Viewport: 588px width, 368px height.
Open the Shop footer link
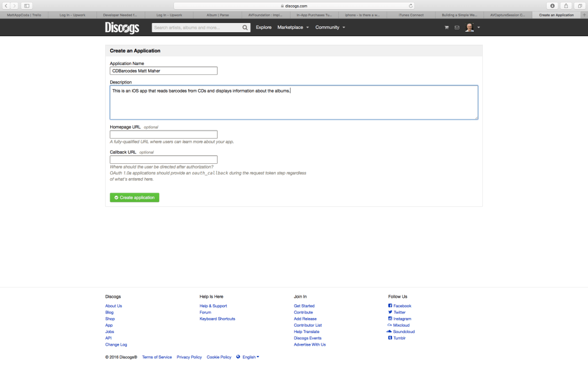tap(110, 319)
